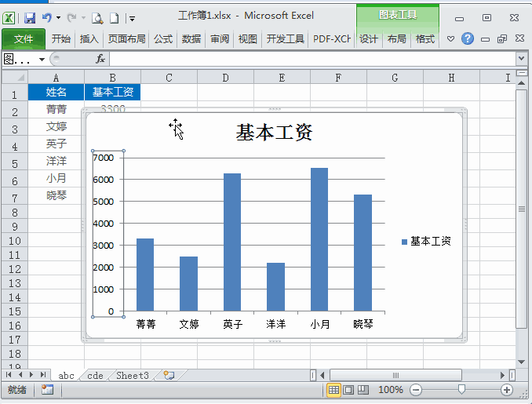Switch to the 视图 View tab
The width and height of the screenshot is (532, 404).
click(248, 38)
